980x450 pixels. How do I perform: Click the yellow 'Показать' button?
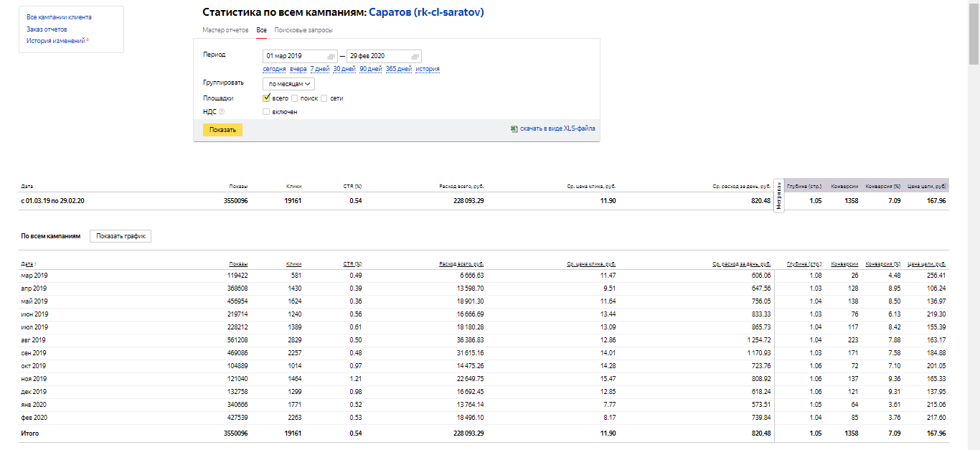point(222,130)
